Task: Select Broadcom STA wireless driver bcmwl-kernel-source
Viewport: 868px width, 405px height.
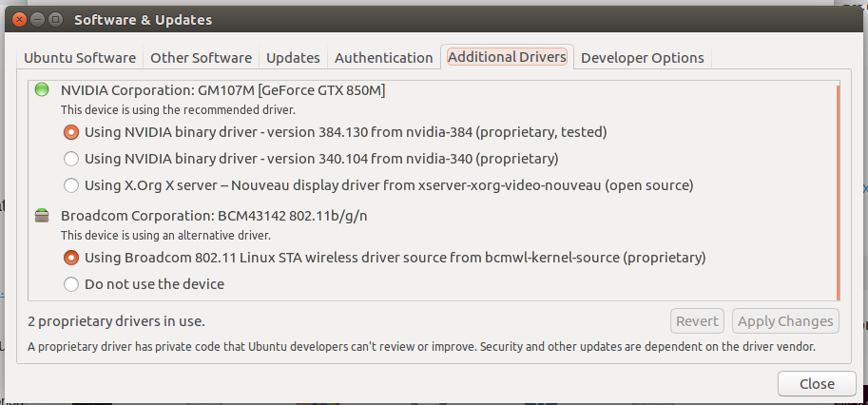Action: pos(385,258)
